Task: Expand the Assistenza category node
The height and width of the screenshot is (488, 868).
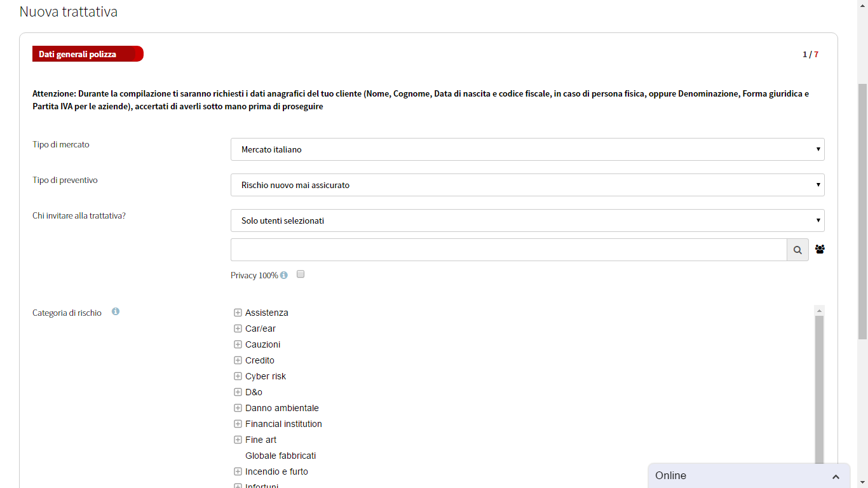Action: (x=238, y=313)
